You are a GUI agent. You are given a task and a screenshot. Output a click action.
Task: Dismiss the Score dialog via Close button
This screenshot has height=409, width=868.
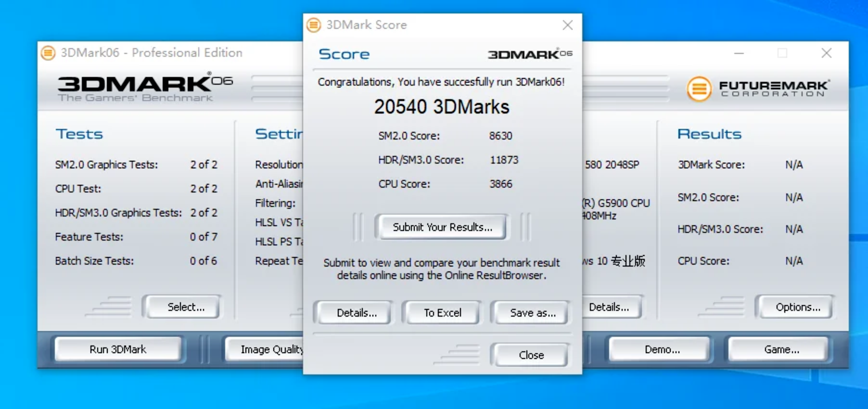coord(531,355)
